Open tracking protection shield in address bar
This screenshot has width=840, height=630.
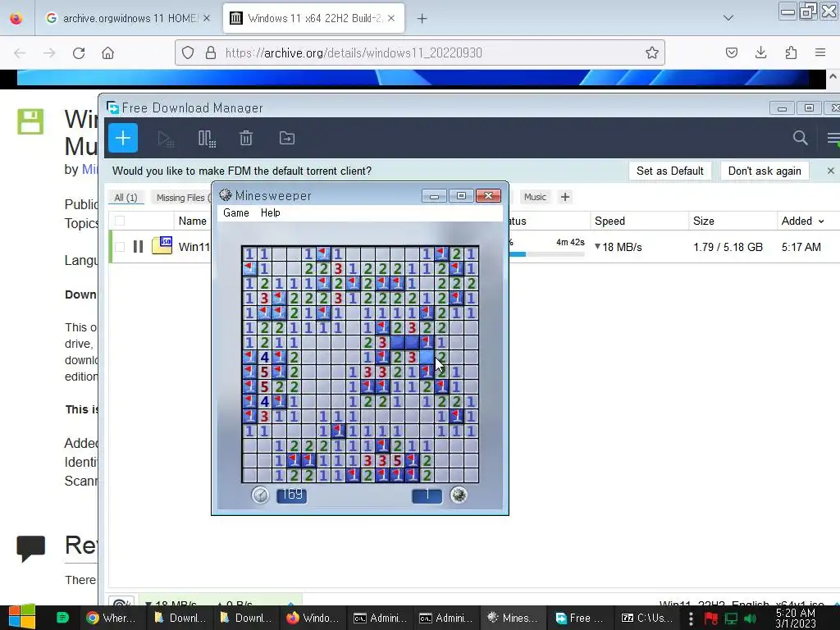[x=188, y=52]
